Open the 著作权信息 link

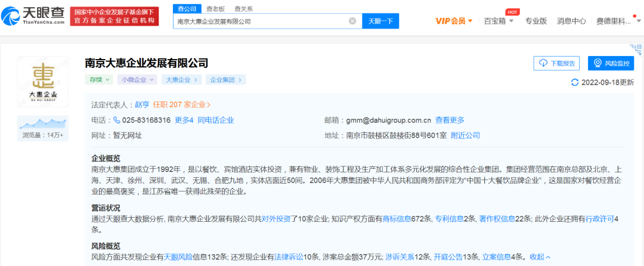tap(497, 219)
